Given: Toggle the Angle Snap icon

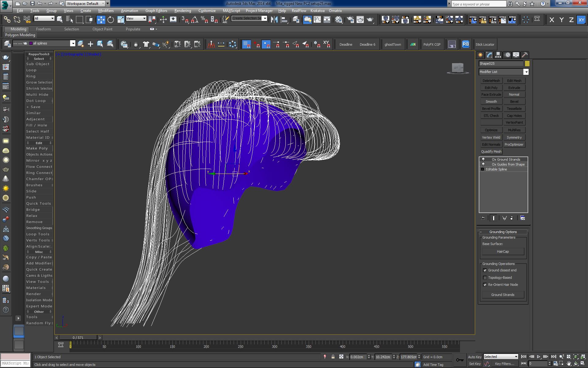Looking at the screenshot, I should (194, 20).
